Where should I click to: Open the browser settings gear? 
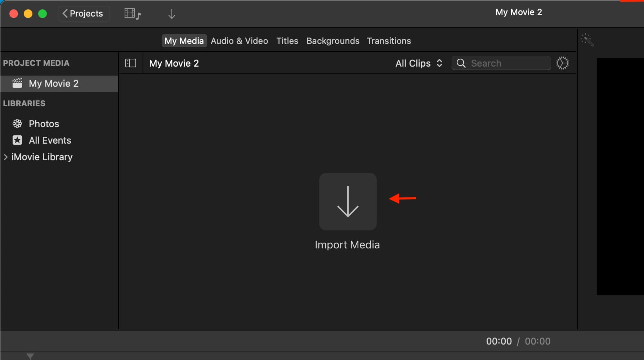[562, 63]
